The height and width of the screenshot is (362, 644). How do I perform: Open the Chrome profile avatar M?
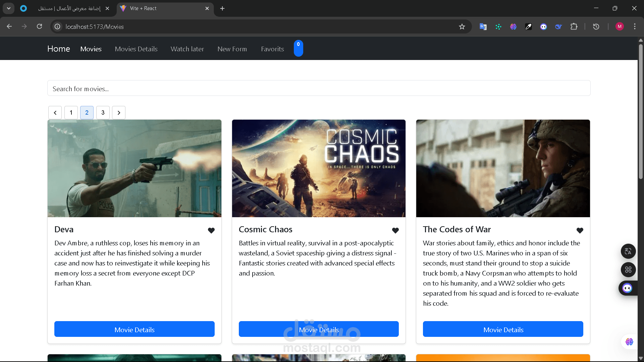[620, 26]
